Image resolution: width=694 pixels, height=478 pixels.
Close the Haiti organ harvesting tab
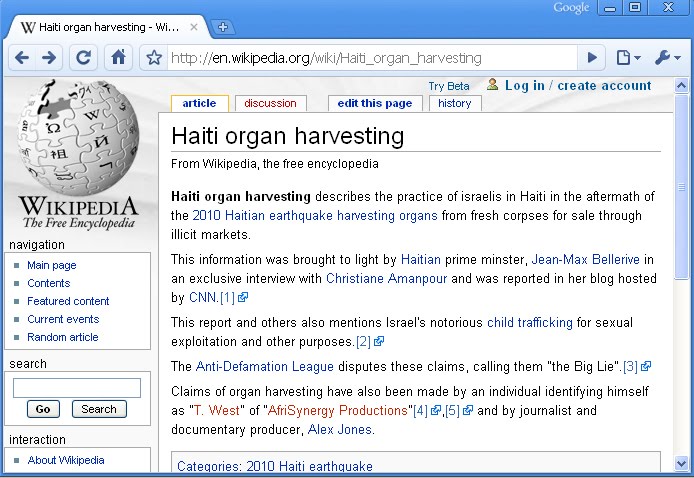point(193,27)
